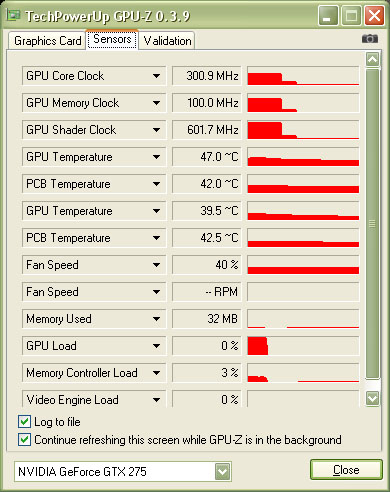
Task: Click the GPU Core Clock history graph
Action: (303, 76)
